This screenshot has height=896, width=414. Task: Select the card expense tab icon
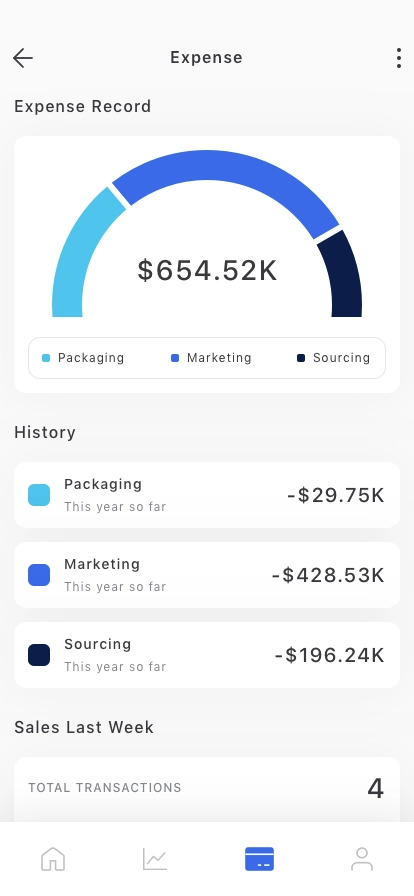(x=259, y=859)
